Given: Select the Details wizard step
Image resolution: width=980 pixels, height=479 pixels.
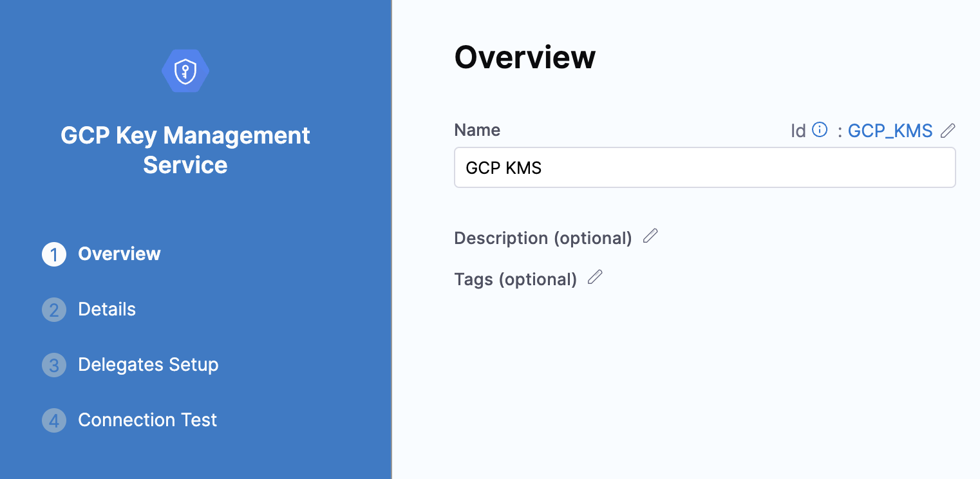Looking at the screenshot, I should pos(107,309).
